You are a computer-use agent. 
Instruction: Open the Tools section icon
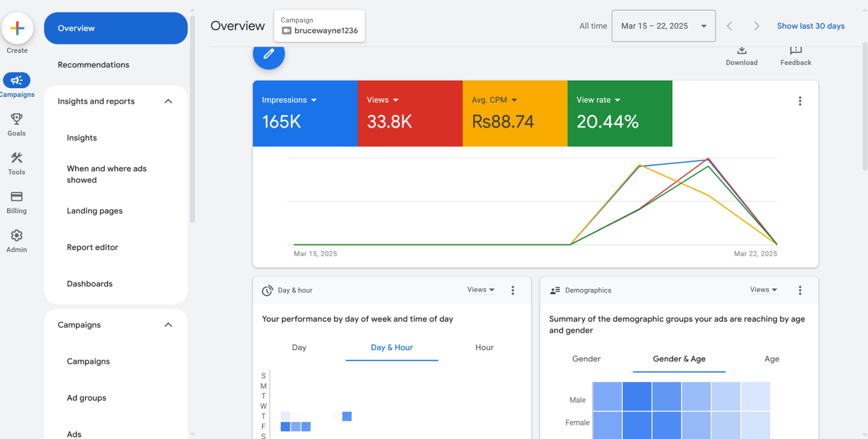tap(17, 163)
